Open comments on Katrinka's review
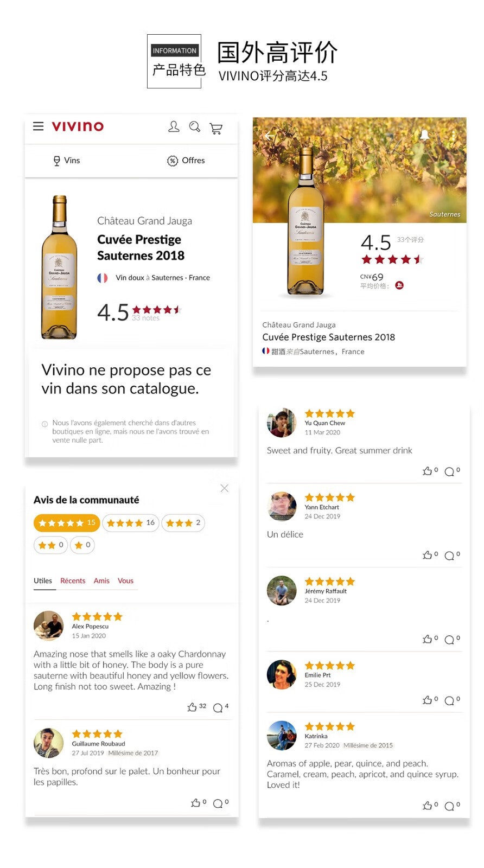Image resolution: width=484 pixels, height=868 pixels. [449, 806]
